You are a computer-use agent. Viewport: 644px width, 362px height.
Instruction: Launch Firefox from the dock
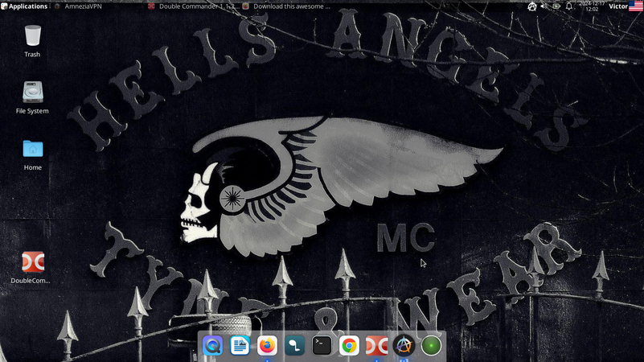268,346
